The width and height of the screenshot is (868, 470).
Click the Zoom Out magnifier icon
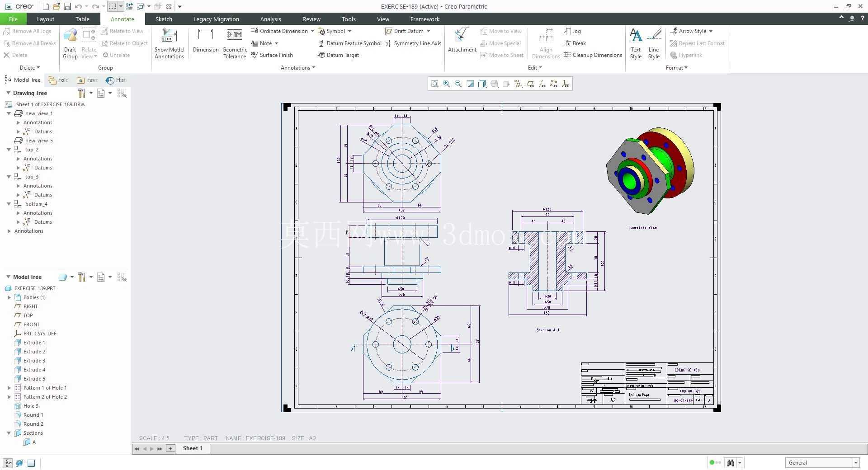[x=458, y=84]
